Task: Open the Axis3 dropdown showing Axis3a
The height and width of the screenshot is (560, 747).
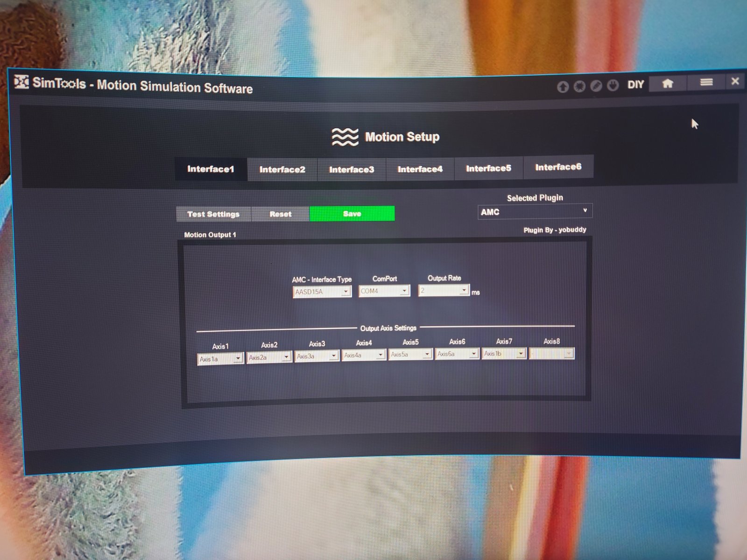Action: coord(317,356)
